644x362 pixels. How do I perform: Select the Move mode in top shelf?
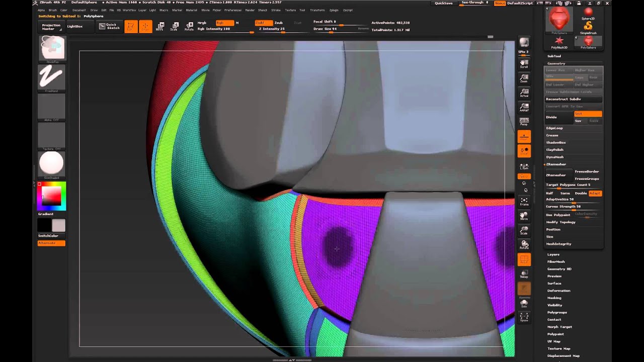coord(159,27)
